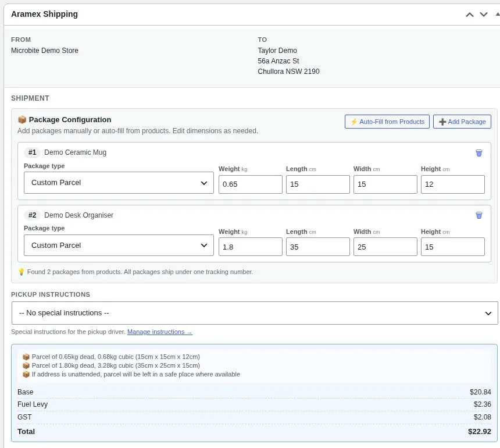The width and height of the screenshot is (500, 448).
Task: Edit Length field showing 35
Action: [x=317, y=247]
